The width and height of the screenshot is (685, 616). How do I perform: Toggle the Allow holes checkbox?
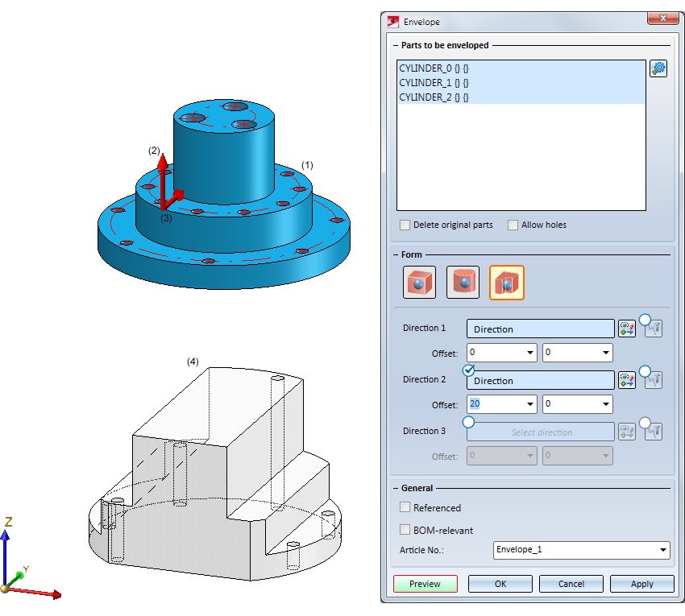pyautogui.click(x=513, y=225)
